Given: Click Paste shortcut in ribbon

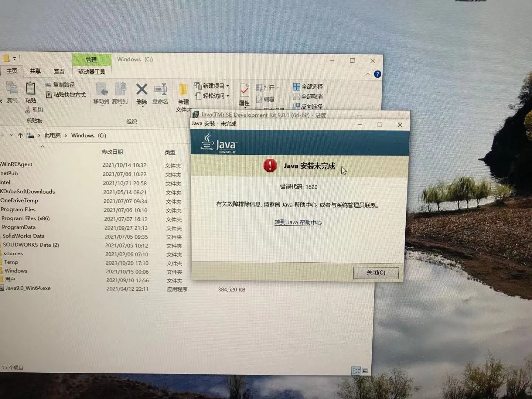Looking at the screenshot, I should 65,95.
